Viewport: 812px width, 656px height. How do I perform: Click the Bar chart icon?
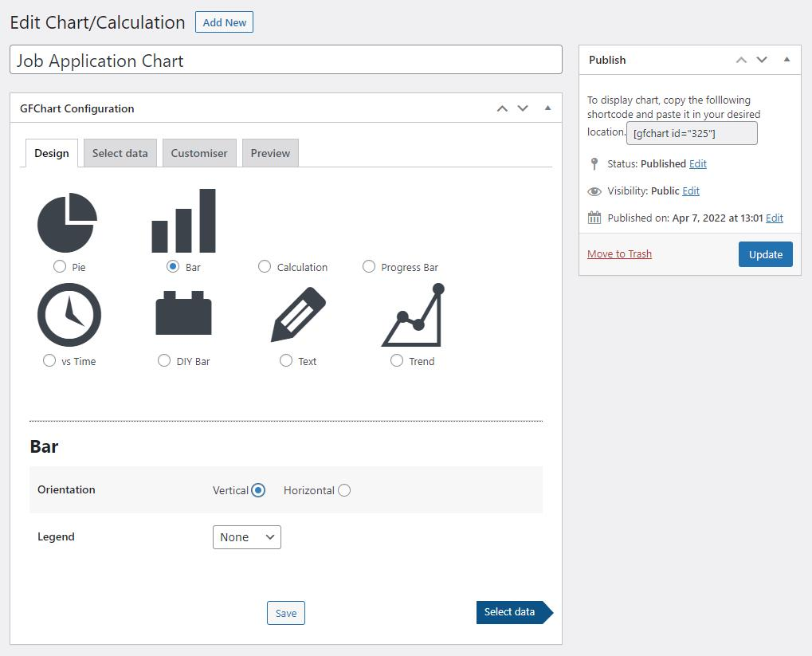183,221
